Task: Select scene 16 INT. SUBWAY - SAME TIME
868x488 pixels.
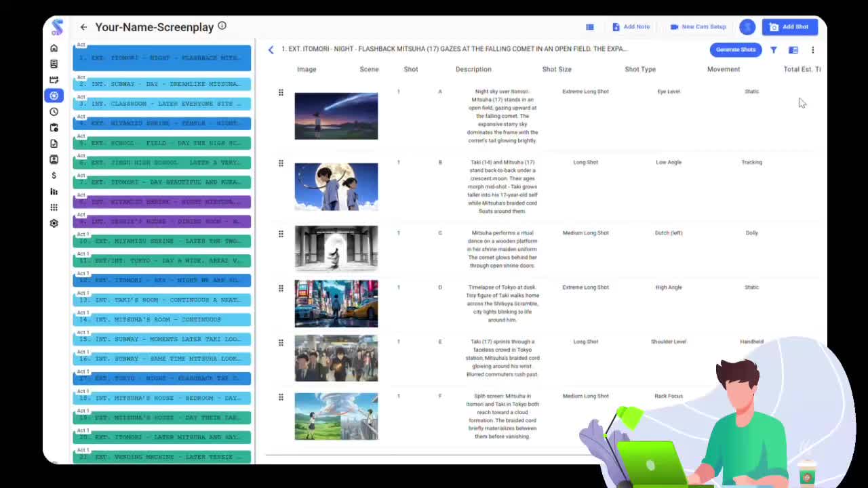Action: coord(162,359)
